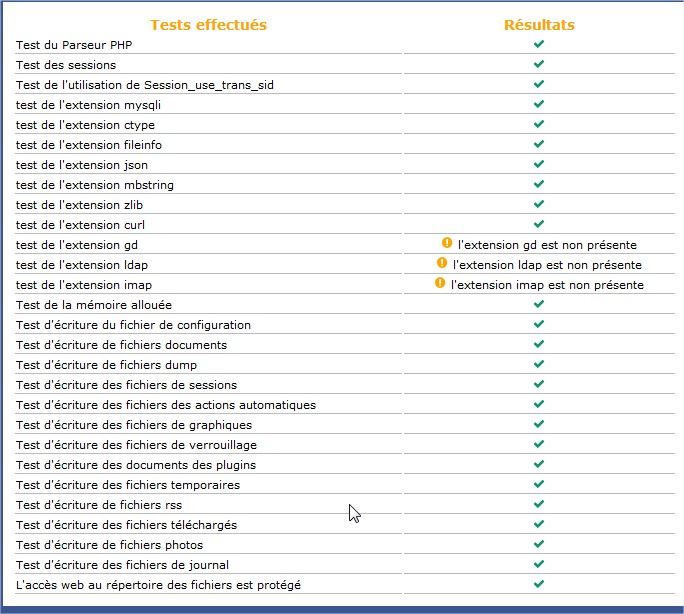Click 'test de l'extension imap' label
Image resolution: width=684 pixels, height=614 pixels.
pyautogui.click(x=84, y=285)
